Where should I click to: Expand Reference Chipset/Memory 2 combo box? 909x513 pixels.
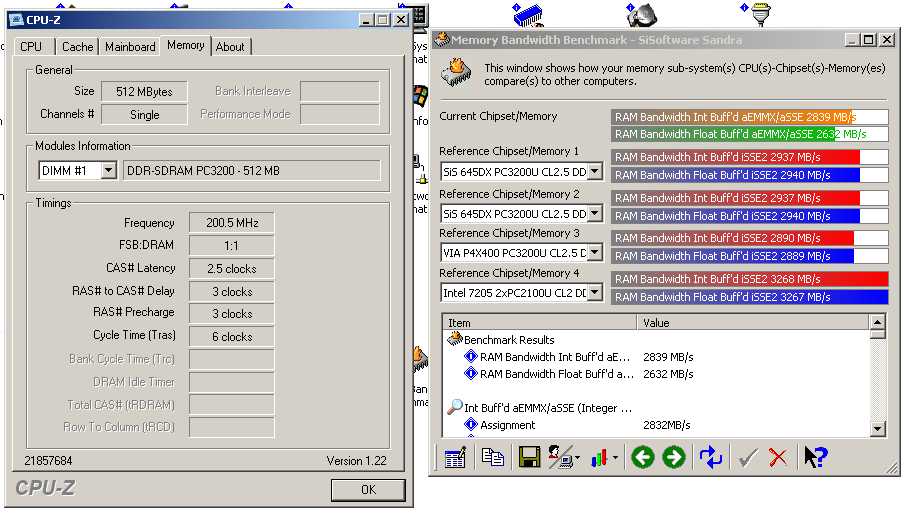point(595,213)
